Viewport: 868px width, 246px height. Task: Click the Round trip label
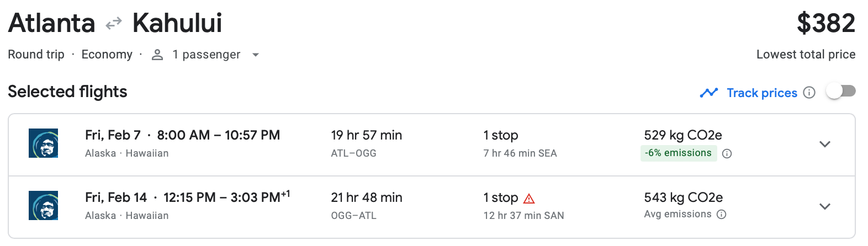tap(36, 55)
